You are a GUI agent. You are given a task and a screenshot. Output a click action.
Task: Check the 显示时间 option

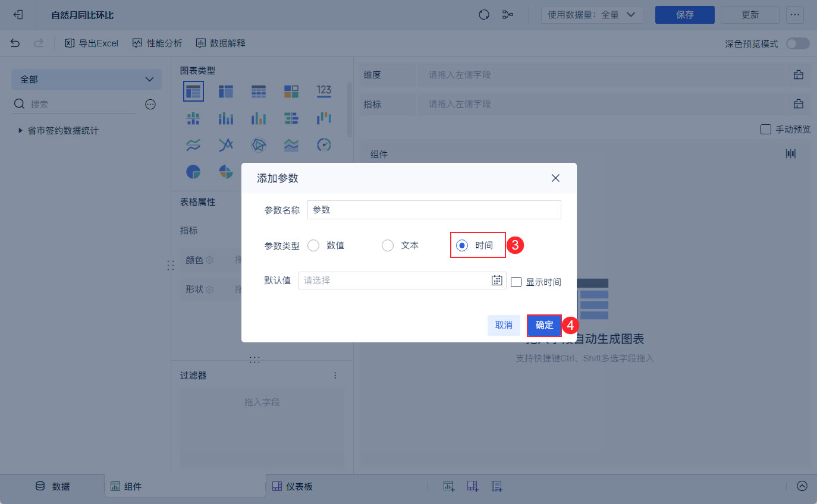pyautogui.click(x=516, y=282)
